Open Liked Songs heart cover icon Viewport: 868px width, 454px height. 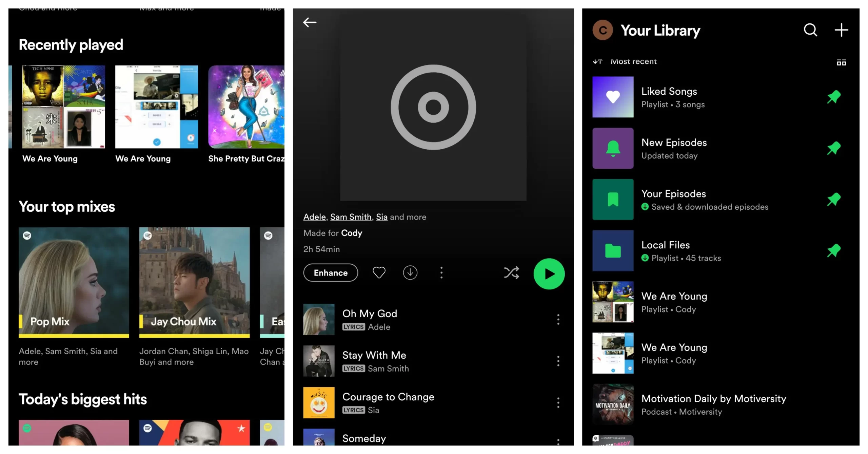[x=613, y=97]
